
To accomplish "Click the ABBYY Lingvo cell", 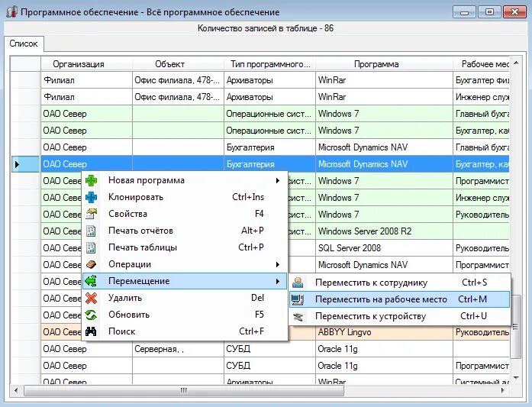I will [384, 332].
